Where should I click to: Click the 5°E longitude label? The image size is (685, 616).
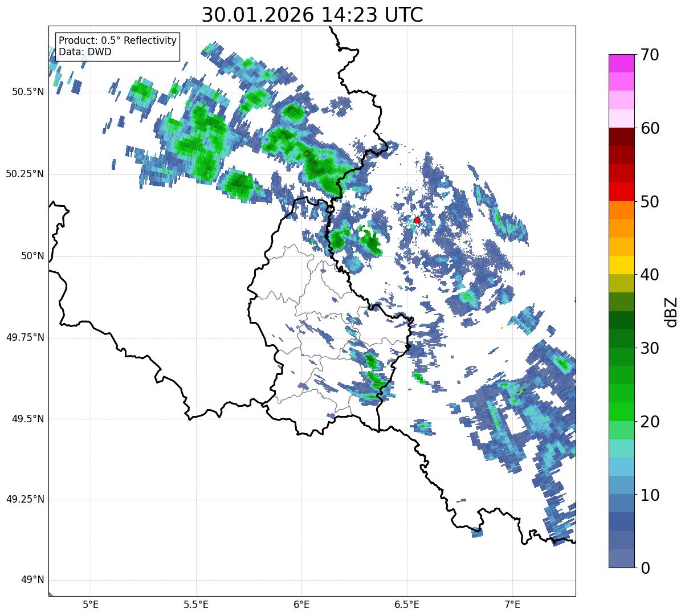tap(91, 604)
